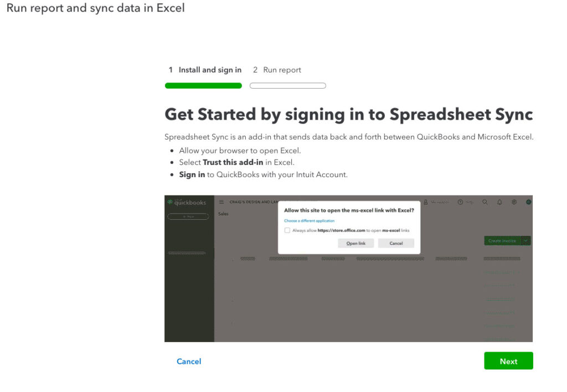Select step 2 Run report
This screenshot has width=567, height=392.
(277, 70)
